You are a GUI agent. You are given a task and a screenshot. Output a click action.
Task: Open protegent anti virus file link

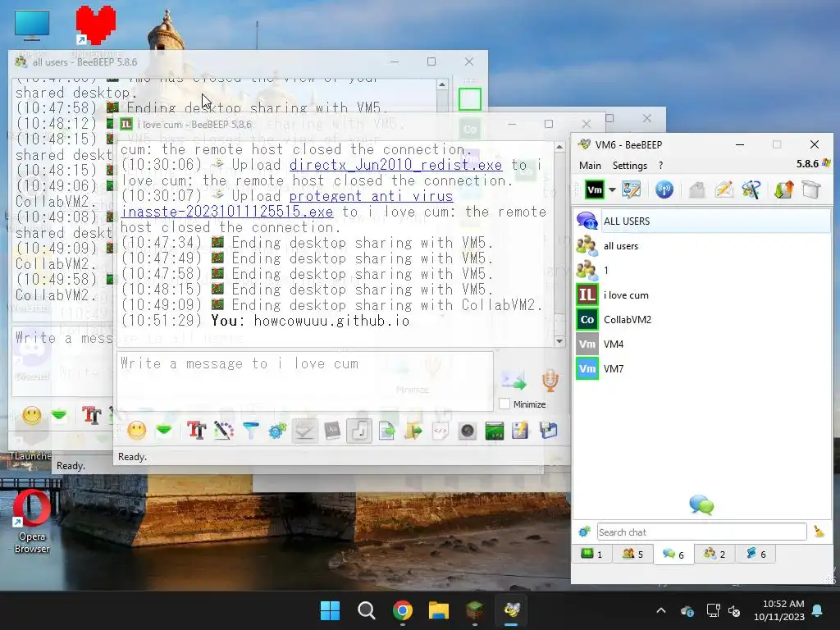[287, 204]
